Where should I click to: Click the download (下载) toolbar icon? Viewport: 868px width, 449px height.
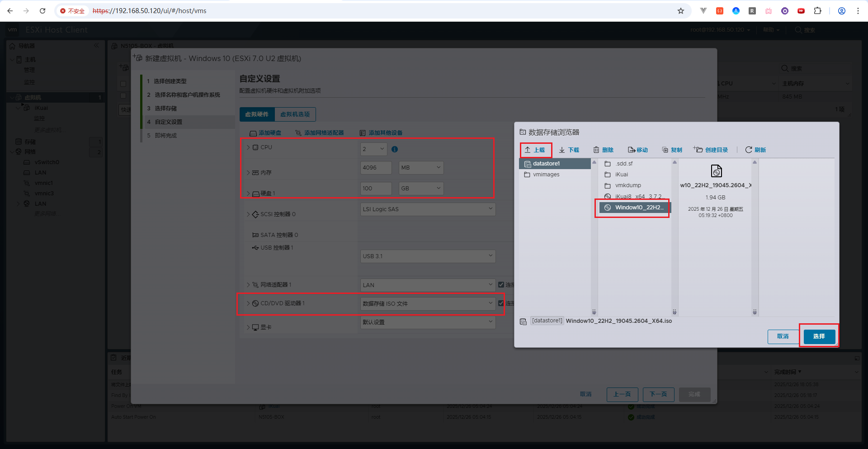pyautogui.click(x=562, y=150)
